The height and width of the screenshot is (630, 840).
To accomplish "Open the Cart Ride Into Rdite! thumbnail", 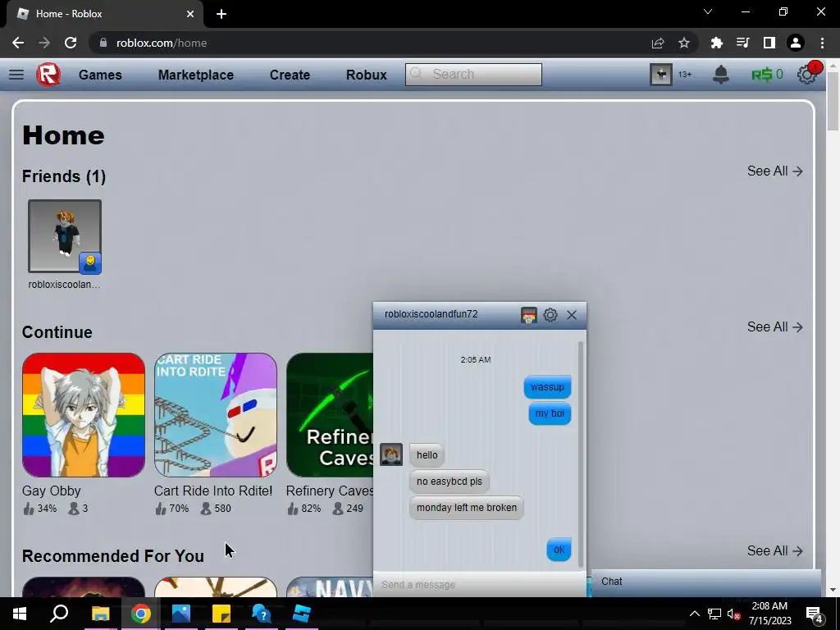I will coord(216,414).
